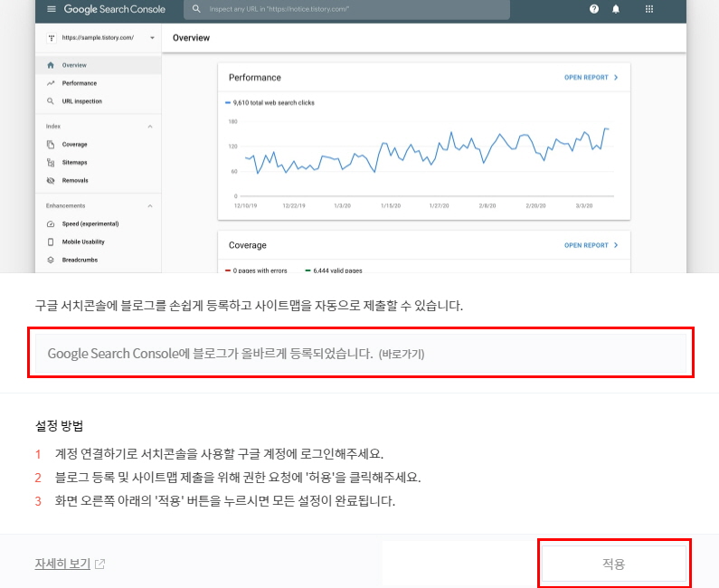Click the Performance card title
Image resolution: width=719 pixels, height=588 pixels.
click(x=255, y=78)
